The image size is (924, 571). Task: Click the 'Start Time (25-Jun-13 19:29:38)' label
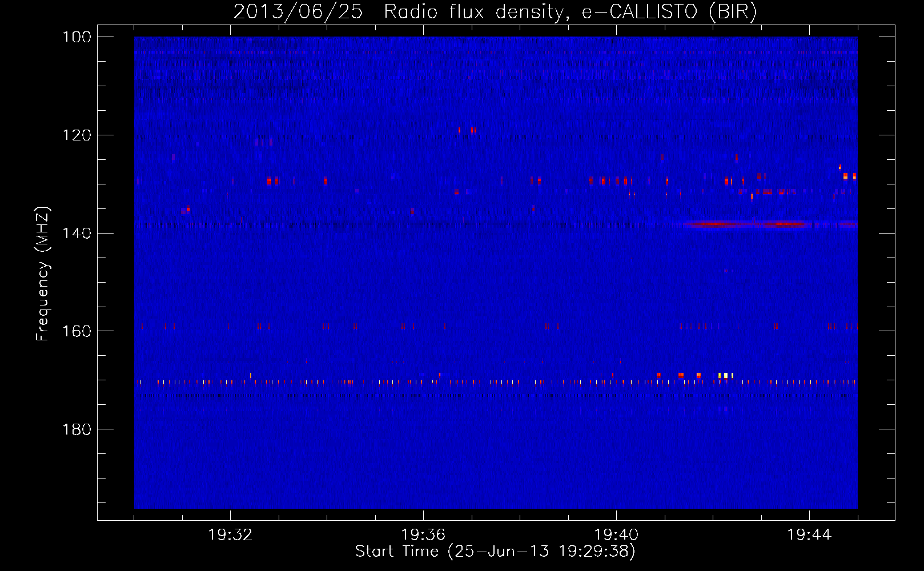click(x=495, y=552)
